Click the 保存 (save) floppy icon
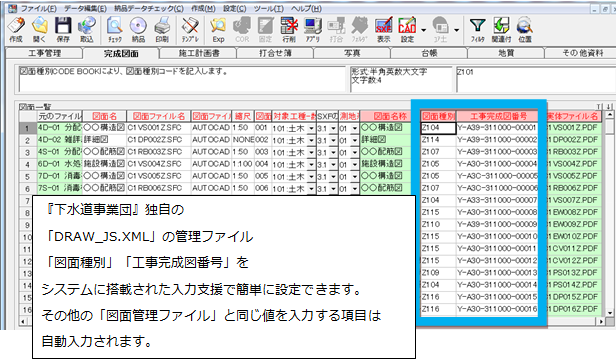The height and width of the screenshot is (360, 616). pyautogui.click(x=63, y=29)
